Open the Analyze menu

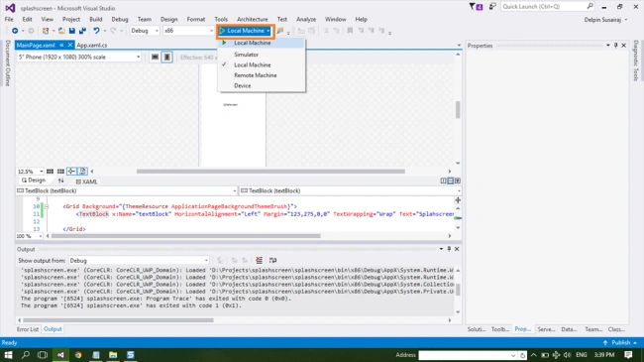[x=306, y=19]
